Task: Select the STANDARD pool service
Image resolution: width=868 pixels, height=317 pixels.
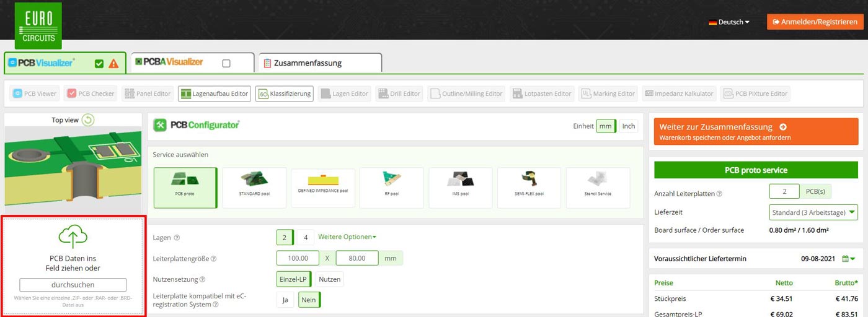Action: click(254, 188)
